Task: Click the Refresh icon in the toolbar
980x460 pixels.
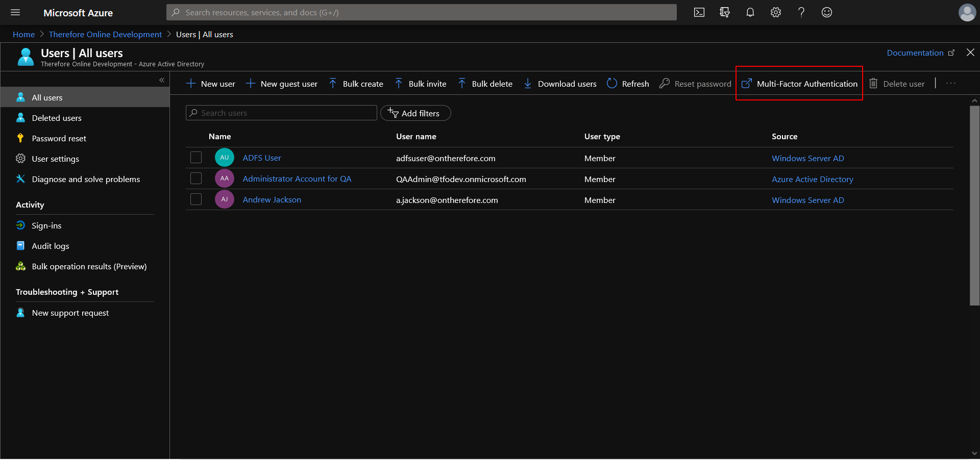Action: tap(612, 84)
